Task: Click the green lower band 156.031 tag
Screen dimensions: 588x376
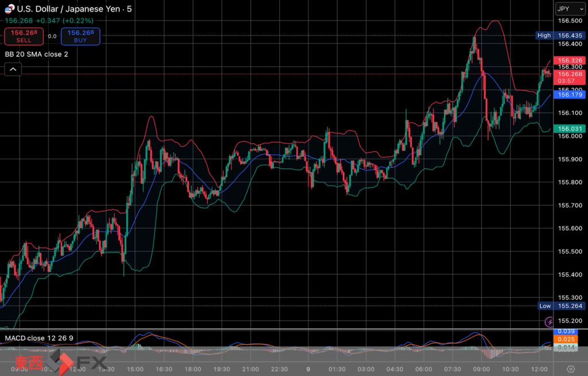Action: click(x=569, y=129)
